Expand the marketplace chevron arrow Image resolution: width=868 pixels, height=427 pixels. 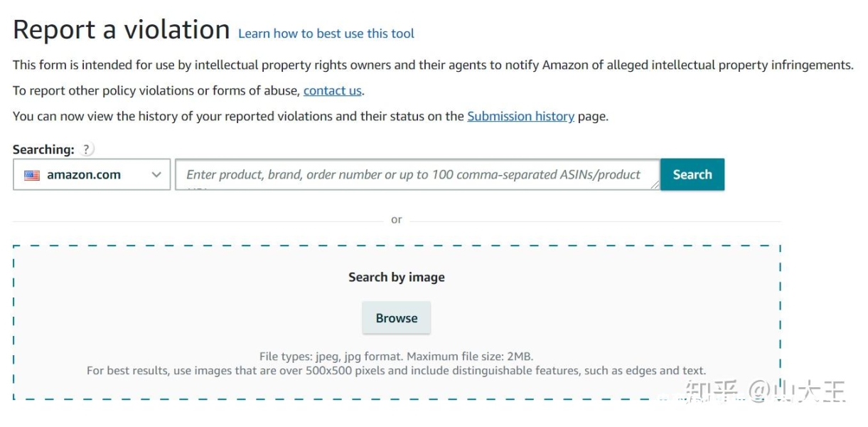[156, 175]
